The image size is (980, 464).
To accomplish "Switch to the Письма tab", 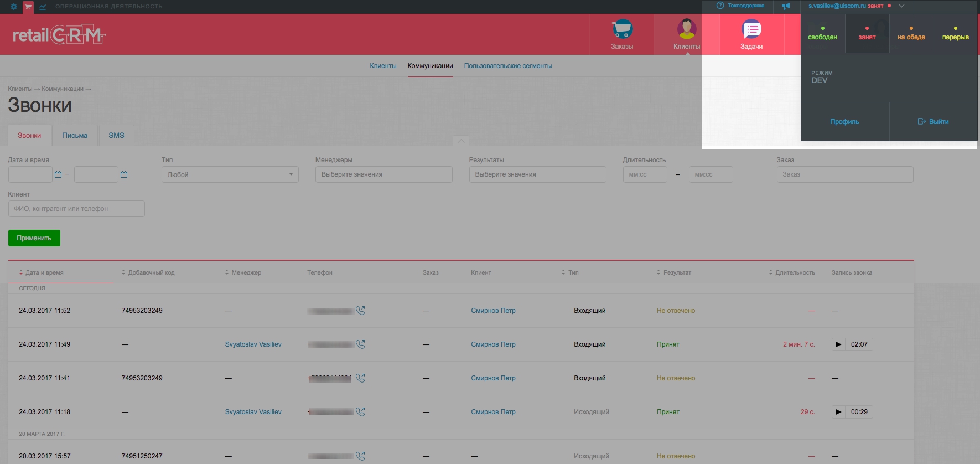I will click(75, 136).
